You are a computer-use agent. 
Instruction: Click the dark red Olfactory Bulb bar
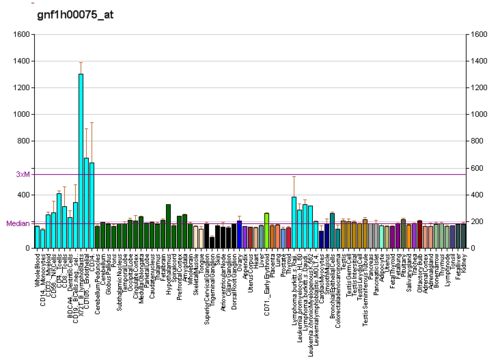click(x=420, y=234)
